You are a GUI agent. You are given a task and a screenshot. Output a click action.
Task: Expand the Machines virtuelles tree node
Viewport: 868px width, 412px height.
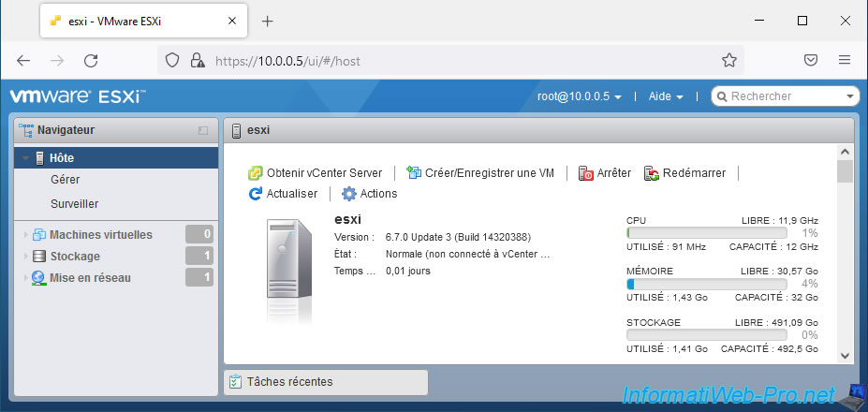[25, 235]
